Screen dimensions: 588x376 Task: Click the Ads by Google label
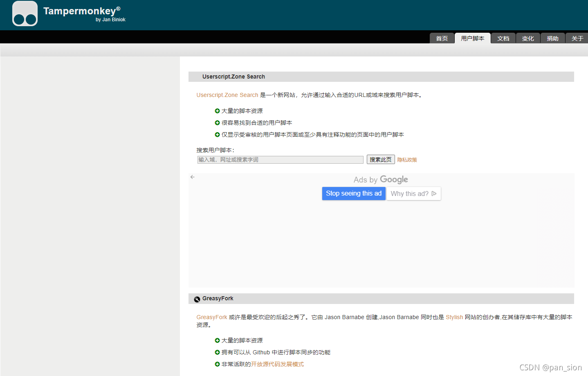[381, 180]
